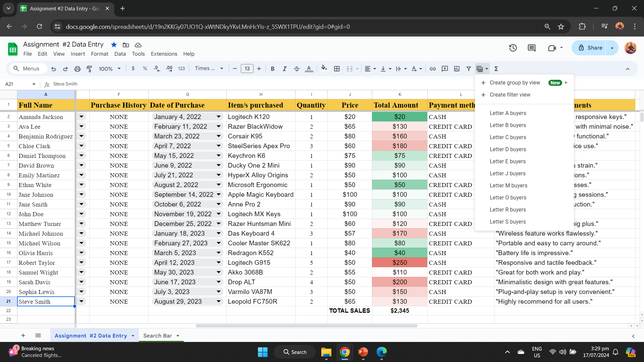This screenshot has height=362, width=644.
Task: Select Letter M buyers filter view
Action: tap(508, 185)
